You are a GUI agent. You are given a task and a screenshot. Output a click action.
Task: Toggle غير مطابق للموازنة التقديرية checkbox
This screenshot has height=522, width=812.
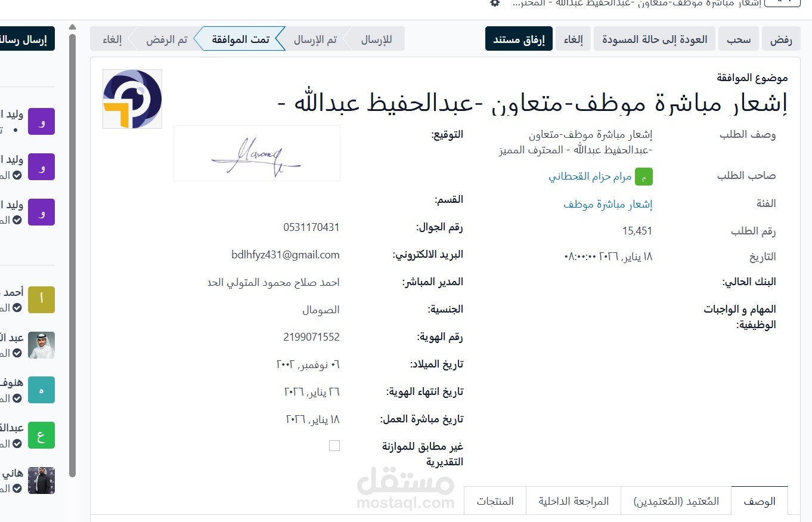[334, 446]
